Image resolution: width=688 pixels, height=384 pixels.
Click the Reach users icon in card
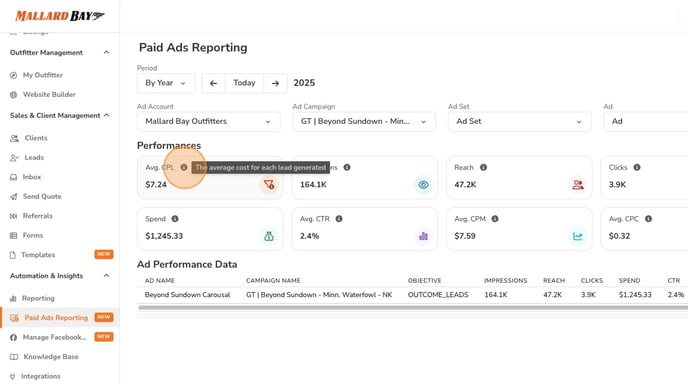tap(578, 185)
